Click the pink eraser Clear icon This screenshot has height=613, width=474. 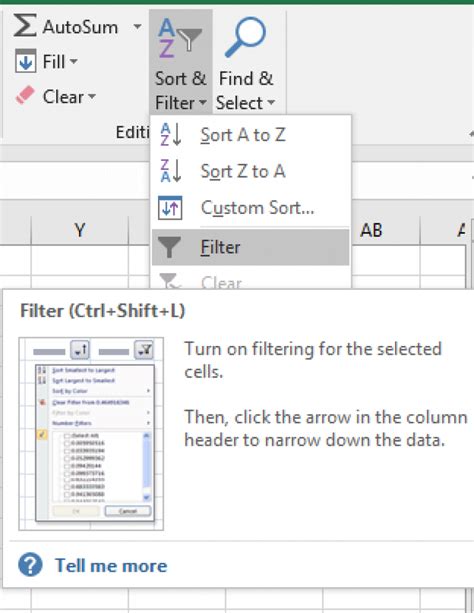click(x=25, y=95)
